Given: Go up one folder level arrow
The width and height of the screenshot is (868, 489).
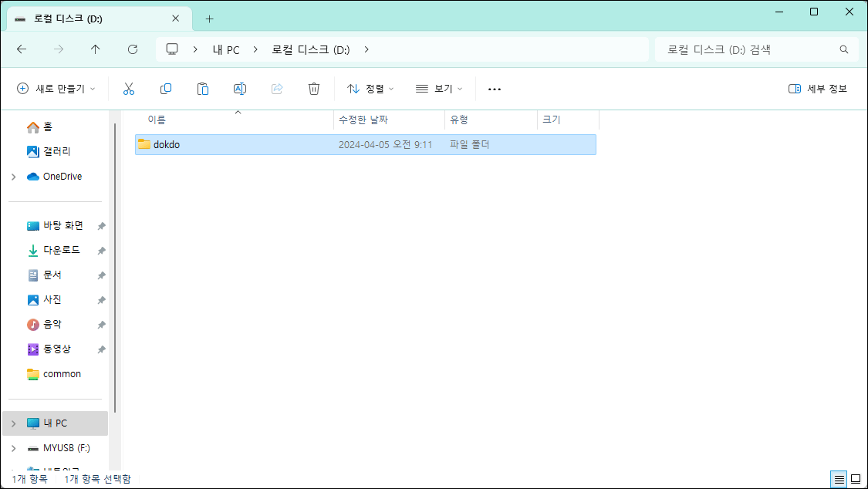Looking at the screenshot, I should pos(95,49).
